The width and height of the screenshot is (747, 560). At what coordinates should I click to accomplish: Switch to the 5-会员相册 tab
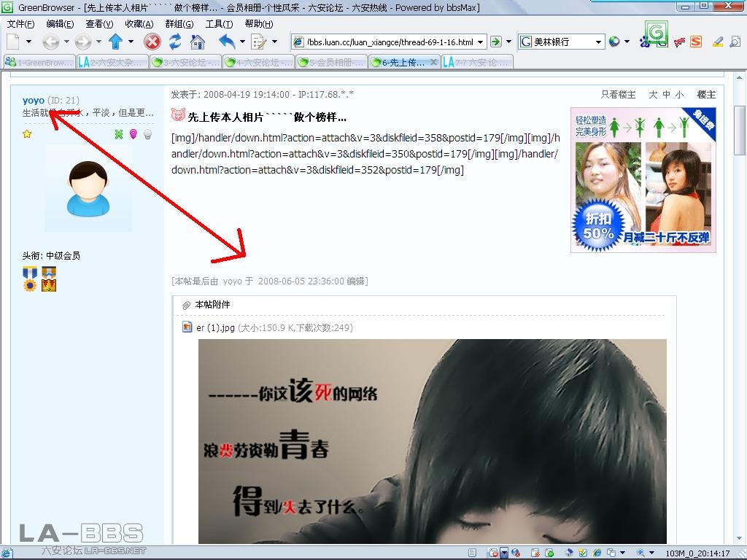[332, 63]
